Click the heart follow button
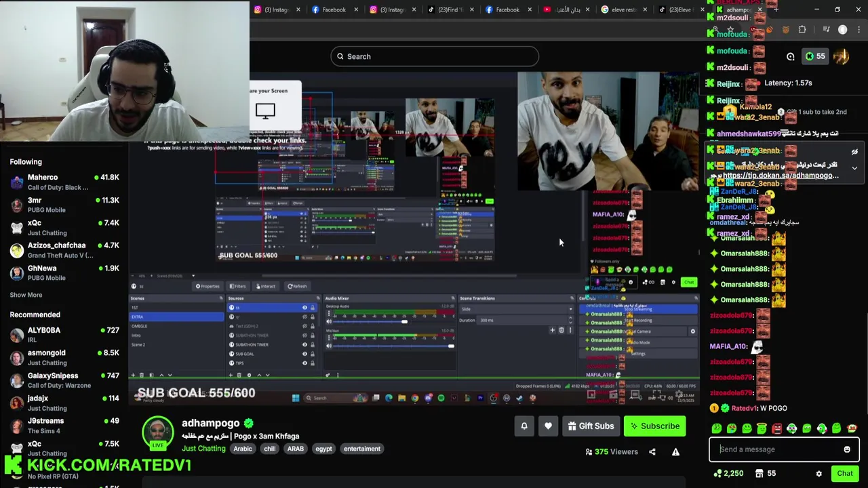Image resolution: width=868 pixels, height=488 pixels. click(x=548, y=426)
